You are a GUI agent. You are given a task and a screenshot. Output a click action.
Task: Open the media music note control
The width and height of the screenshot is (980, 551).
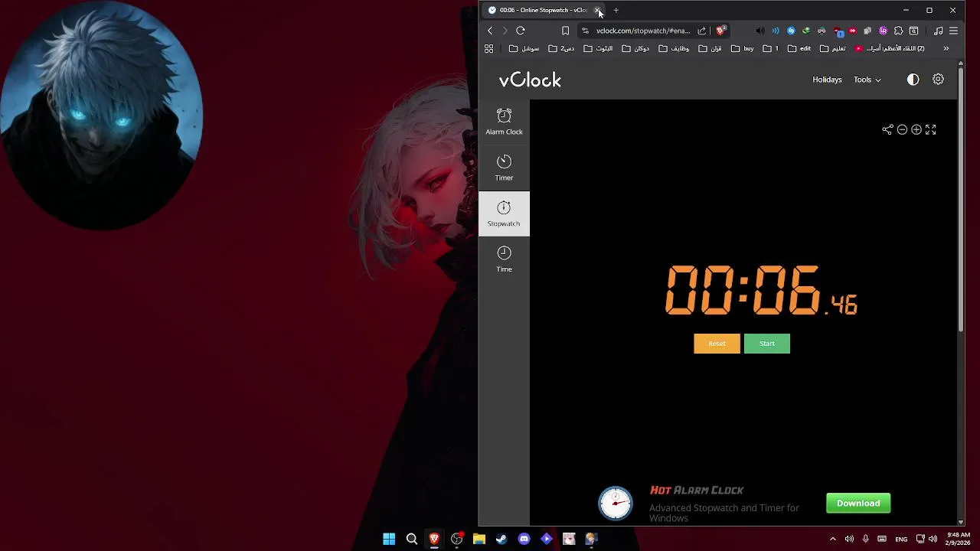coord(939,31)
